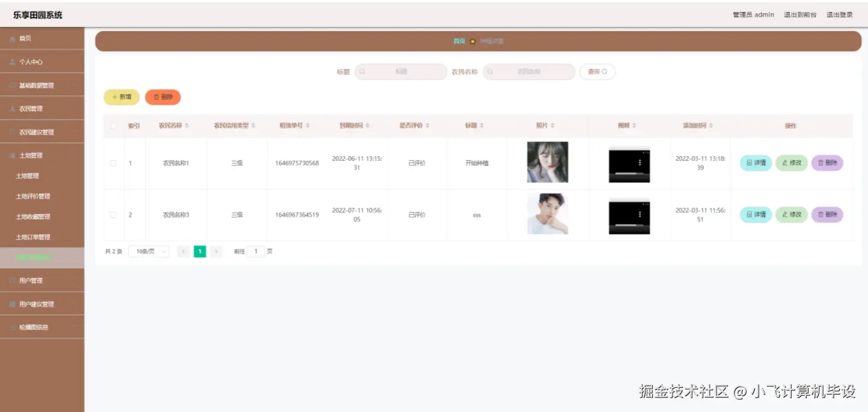Click the boy photo thumbnail in row 2
The height and width of the screenshot is (412, 868).
(548, 214)
